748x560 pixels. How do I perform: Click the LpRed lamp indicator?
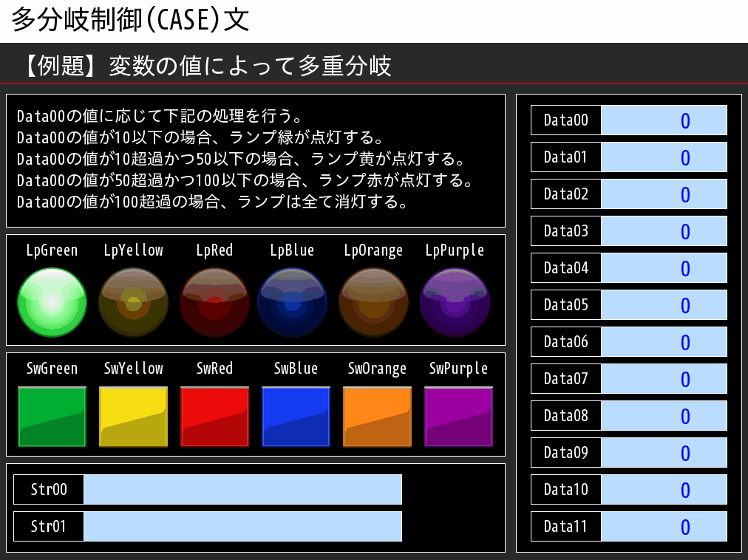coord(214,301)
